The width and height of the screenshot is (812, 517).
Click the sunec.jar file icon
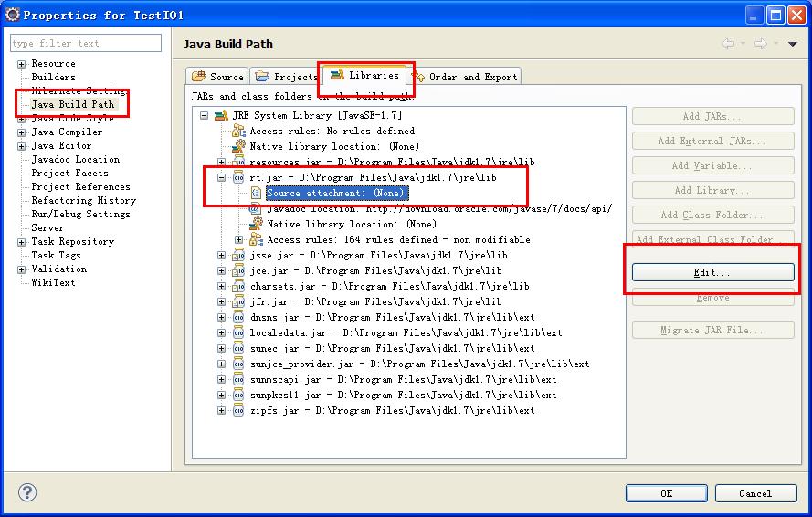click(x=238, y=348)
